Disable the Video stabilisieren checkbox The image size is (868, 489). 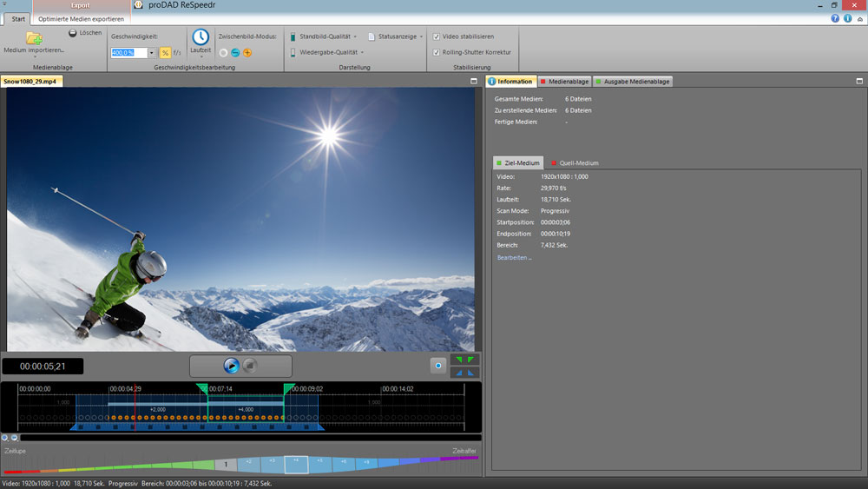coord(436,37)
